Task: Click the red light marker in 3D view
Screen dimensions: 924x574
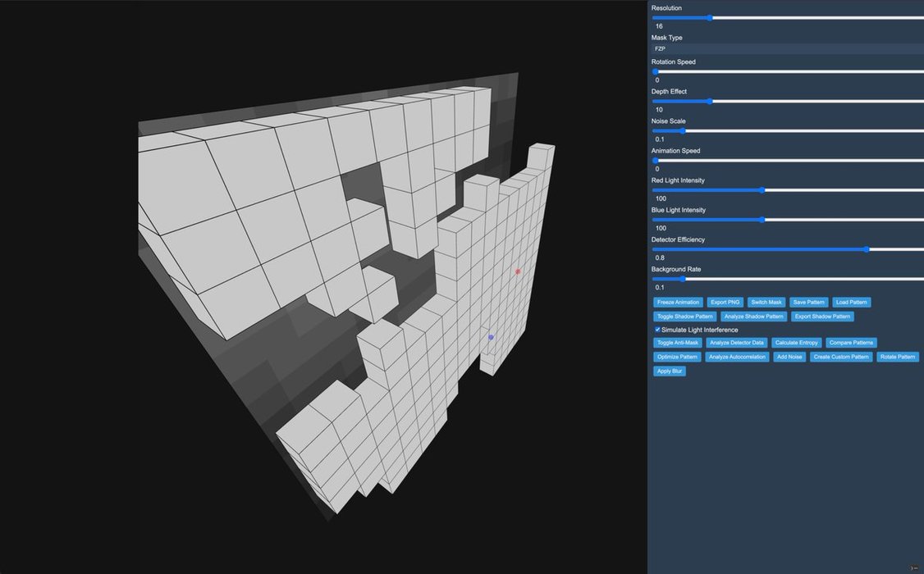Action: [518, 271]
